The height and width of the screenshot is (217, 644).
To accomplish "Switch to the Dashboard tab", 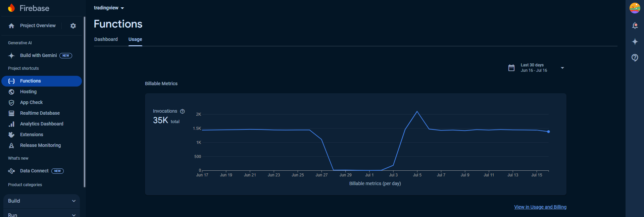I will tap(106, 39).
